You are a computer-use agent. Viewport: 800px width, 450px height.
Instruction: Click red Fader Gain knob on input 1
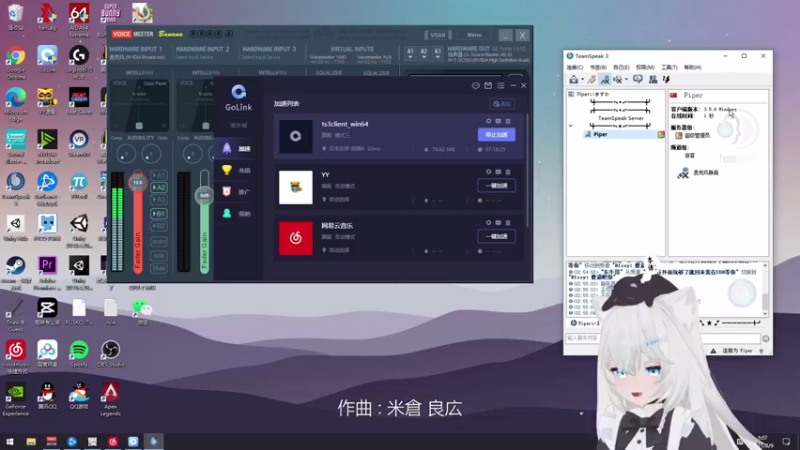coord(138,182)
